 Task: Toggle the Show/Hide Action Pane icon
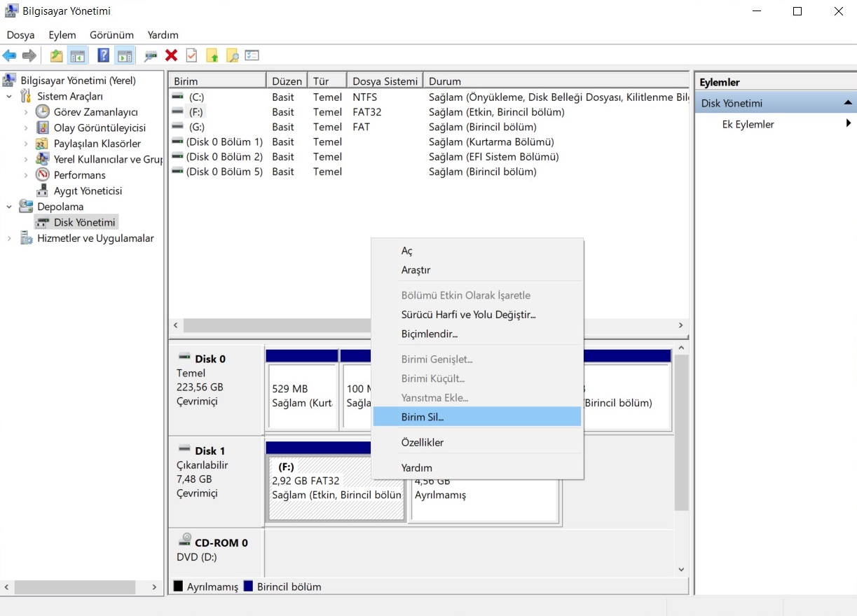pyautogui.click(x=125, y=55)
